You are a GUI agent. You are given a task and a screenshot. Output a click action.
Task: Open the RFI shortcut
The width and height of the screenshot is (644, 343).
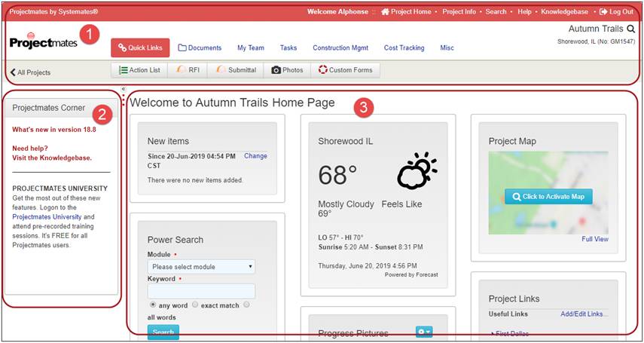pos(188,70)
